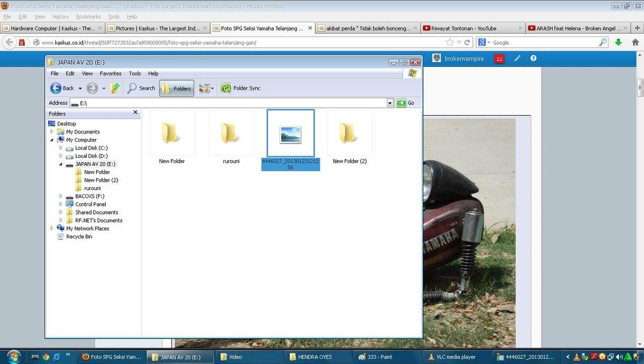Select My Documents in the tree
Viewport: 644px width, 364px height.
83,132
